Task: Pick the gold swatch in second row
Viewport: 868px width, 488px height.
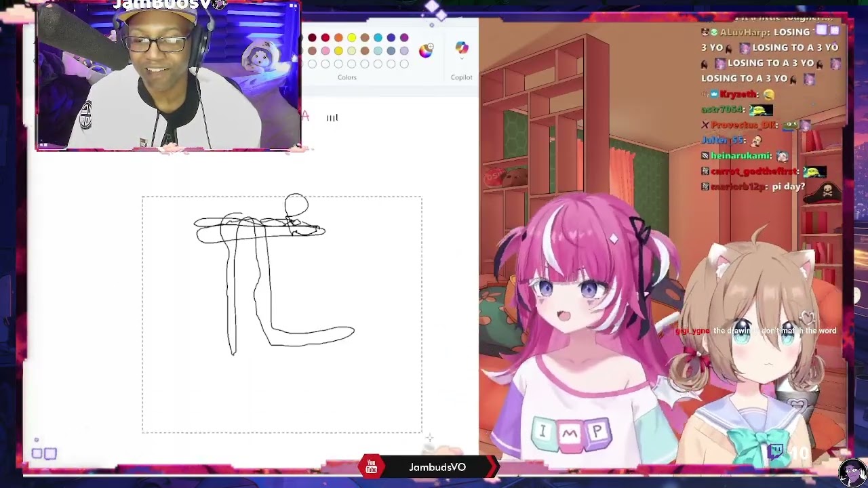Action: [x=338, y=51]
